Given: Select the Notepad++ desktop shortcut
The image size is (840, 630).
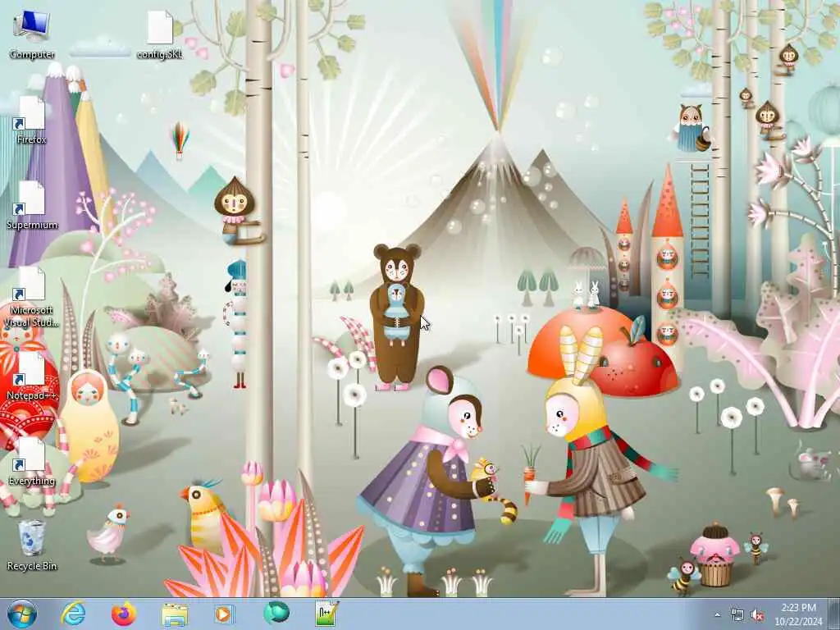Looking at the screenshot, I should (32, 376).
